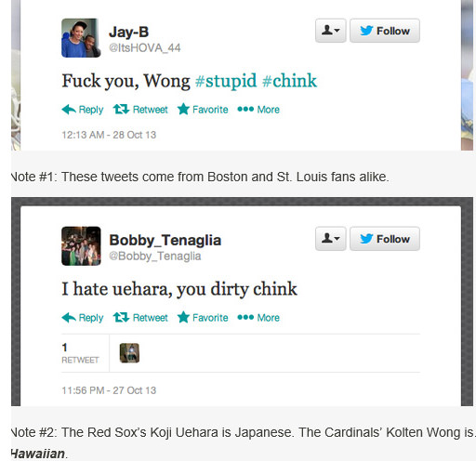View Bobby_Tenaglia profile picture
Screen dimensions: 476x461
[x=81, y=246]
